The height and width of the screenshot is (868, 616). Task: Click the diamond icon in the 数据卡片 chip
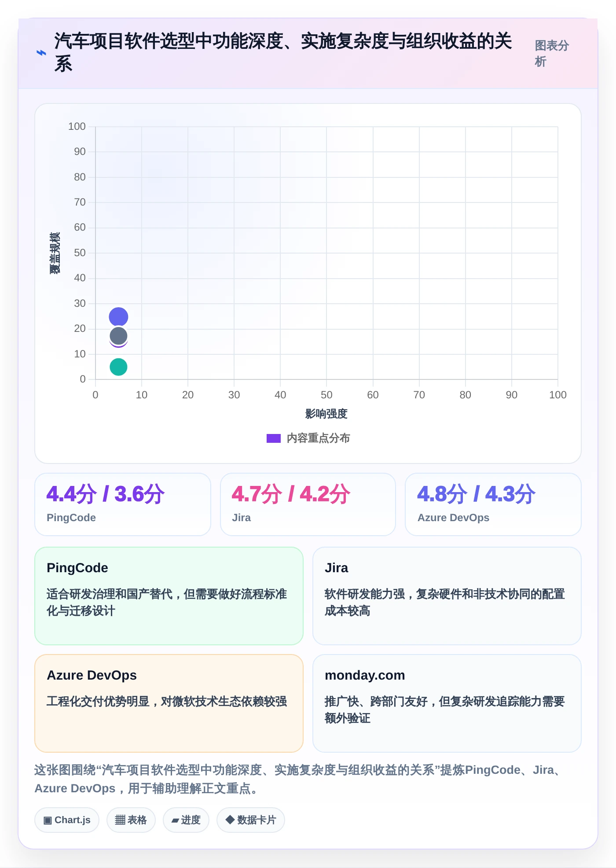pyautogui.click(x=230, y=820)
